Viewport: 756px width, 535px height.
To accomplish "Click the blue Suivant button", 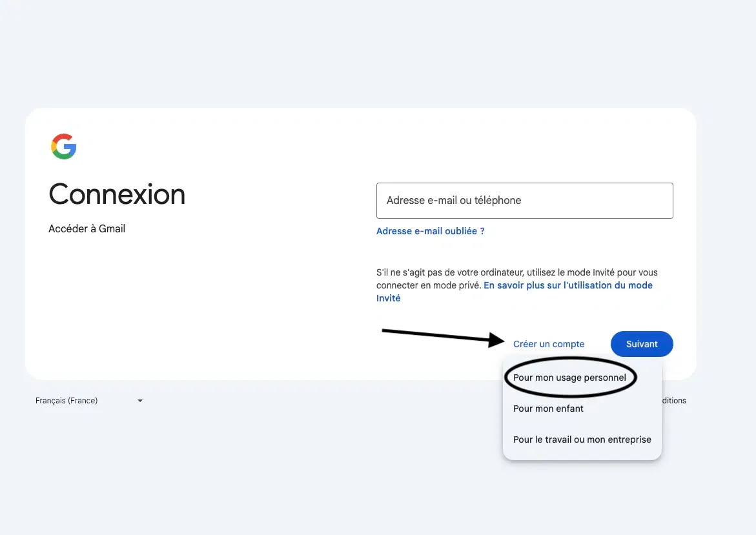I will pyautogui.click(x=642, y=344).
